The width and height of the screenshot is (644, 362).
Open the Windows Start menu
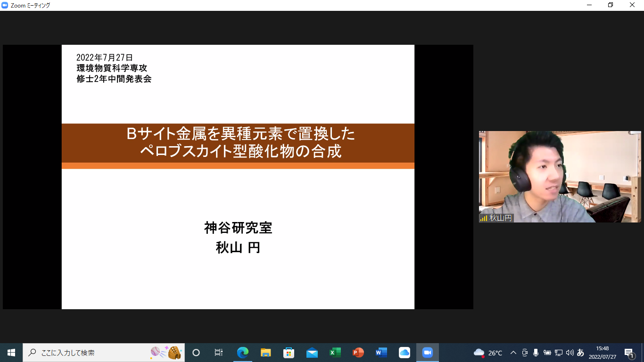point(11,353)
